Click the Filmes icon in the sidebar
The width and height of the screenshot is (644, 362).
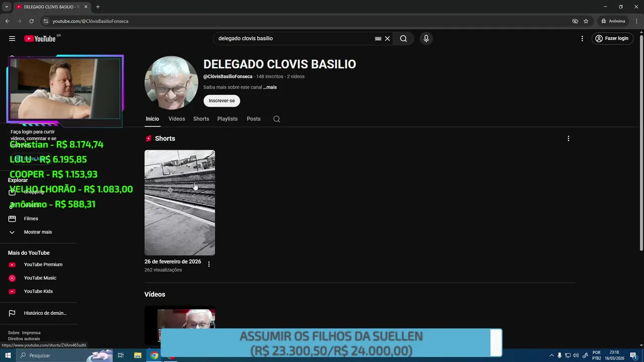tap(13, 219)
